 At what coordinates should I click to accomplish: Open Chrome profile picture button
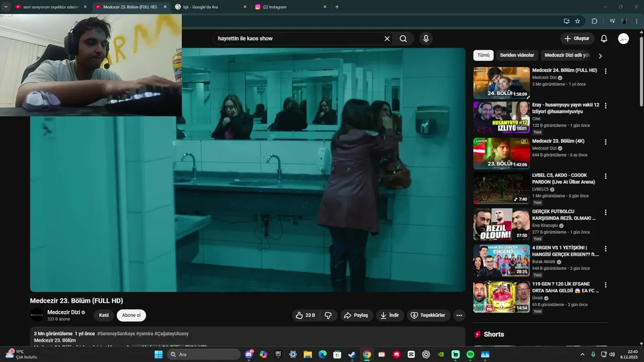[624, 21]
